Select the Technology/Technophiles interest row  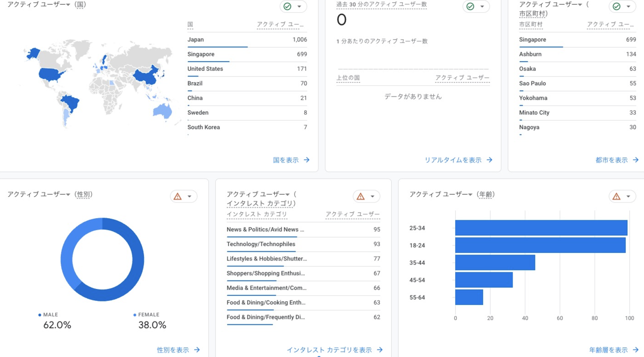point(303,244)
